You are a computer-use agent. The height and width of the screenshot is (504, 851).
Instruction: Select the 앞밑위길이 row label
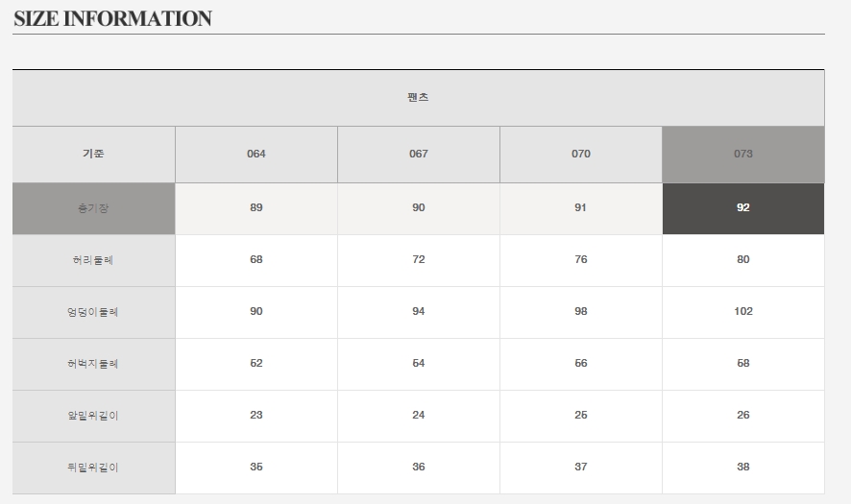pyautogui.click(x=94, y=416)
